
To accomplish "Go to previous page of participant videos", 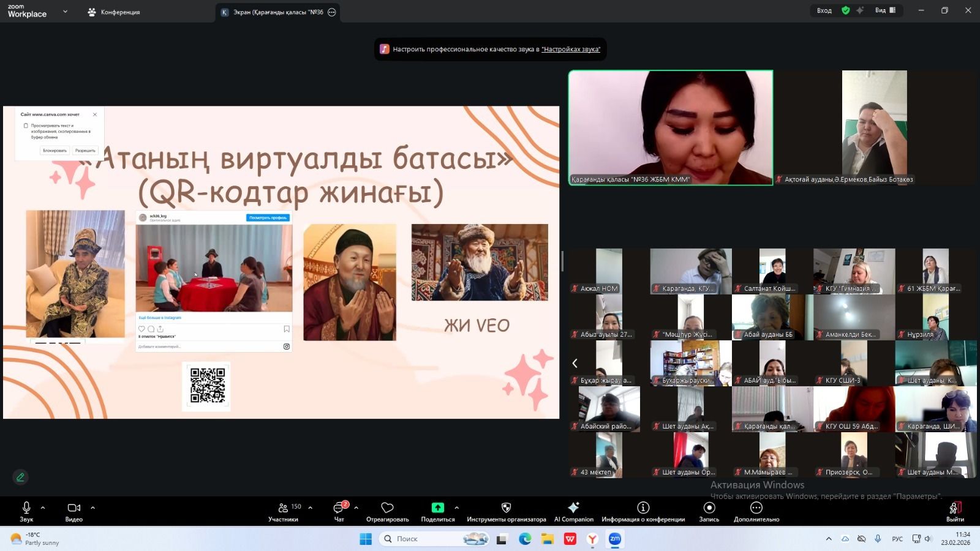I will [x=575, y=363].
